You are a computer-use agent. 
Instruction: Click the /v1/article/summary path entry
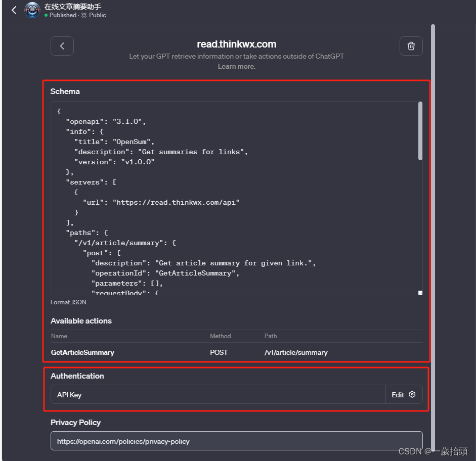[x=296, y=352]
